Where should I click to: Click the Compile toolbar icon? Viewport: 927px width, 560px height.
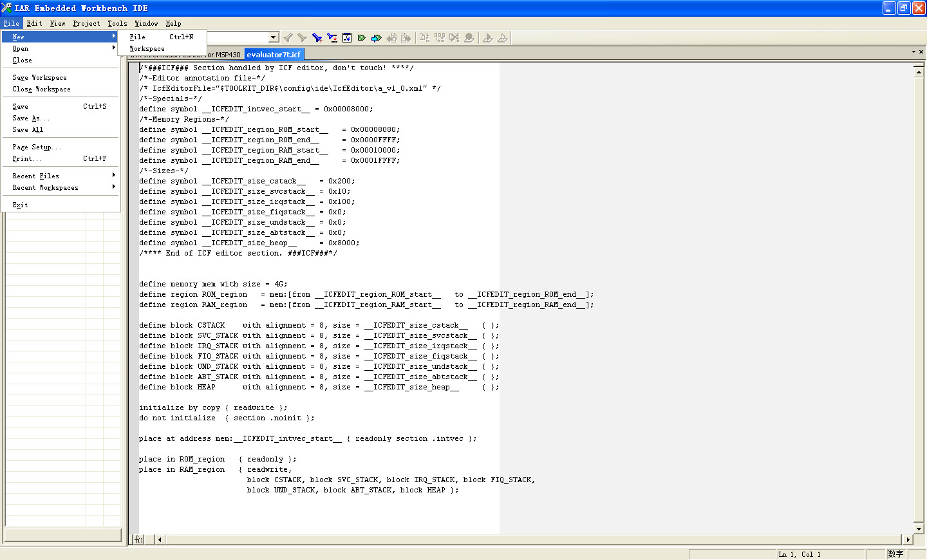(x=425, y=38)
